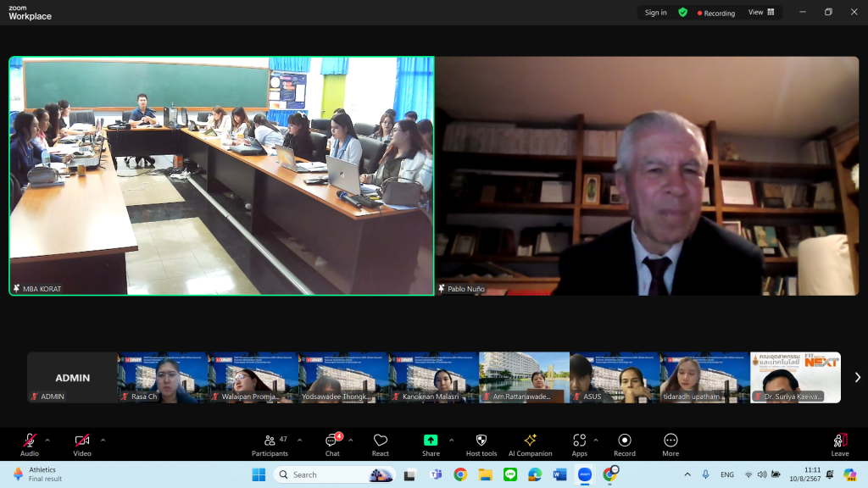Open Host tools shield icon
The height and width of the screenshot is (488, 868).
pos(481,443)
